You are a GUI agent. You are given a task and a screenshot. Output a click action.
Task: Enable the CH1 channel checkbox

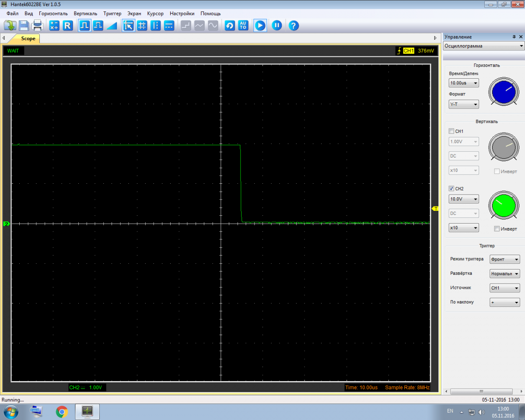[451, 131]
